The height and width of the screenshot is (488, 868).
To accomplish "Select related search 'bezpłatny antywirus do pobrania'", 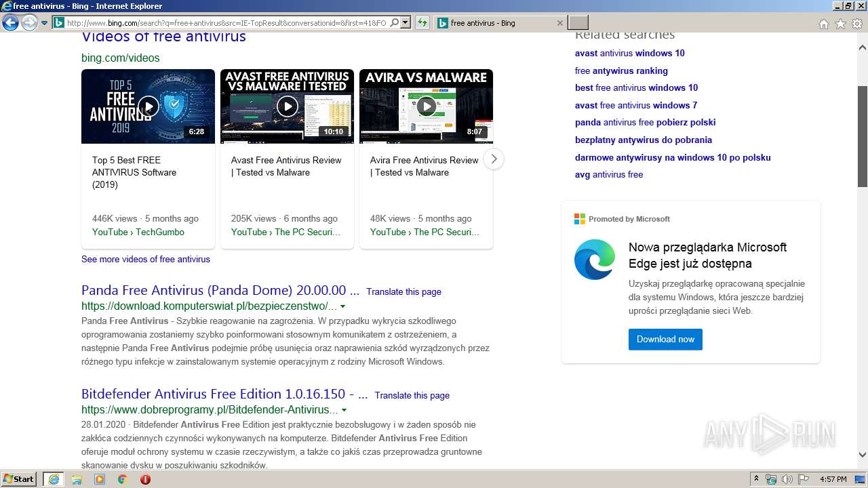I will [644, 140].
